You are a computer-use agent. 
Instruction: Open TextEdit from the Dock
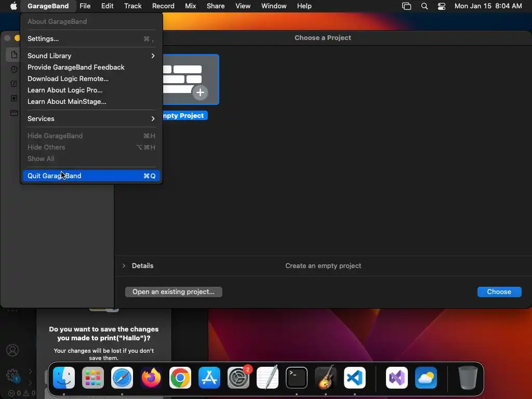268,378
